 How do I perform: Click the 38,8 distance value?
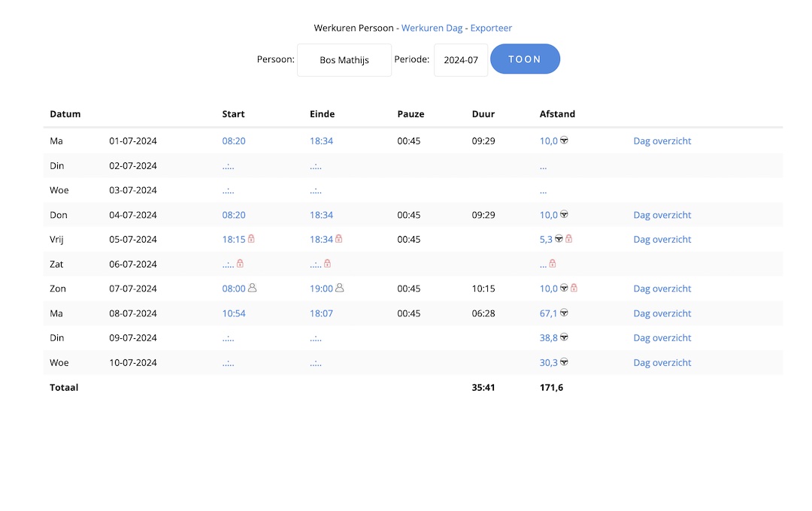click(x=549, y=338)
